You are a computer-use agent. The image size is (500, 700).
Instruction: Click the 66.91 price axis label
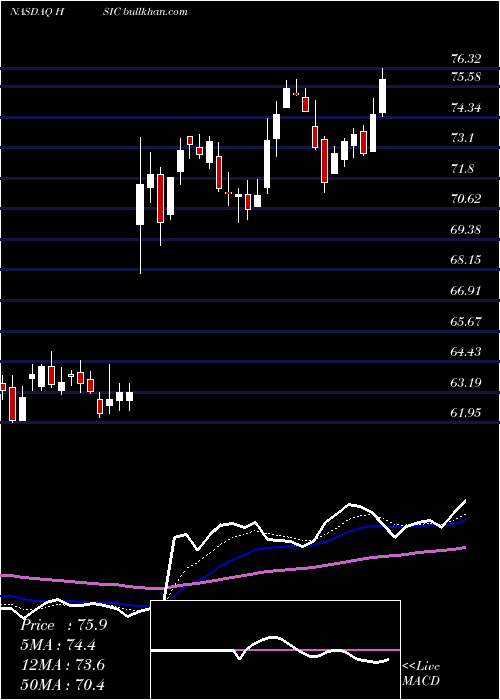click(x=466, y=291)
